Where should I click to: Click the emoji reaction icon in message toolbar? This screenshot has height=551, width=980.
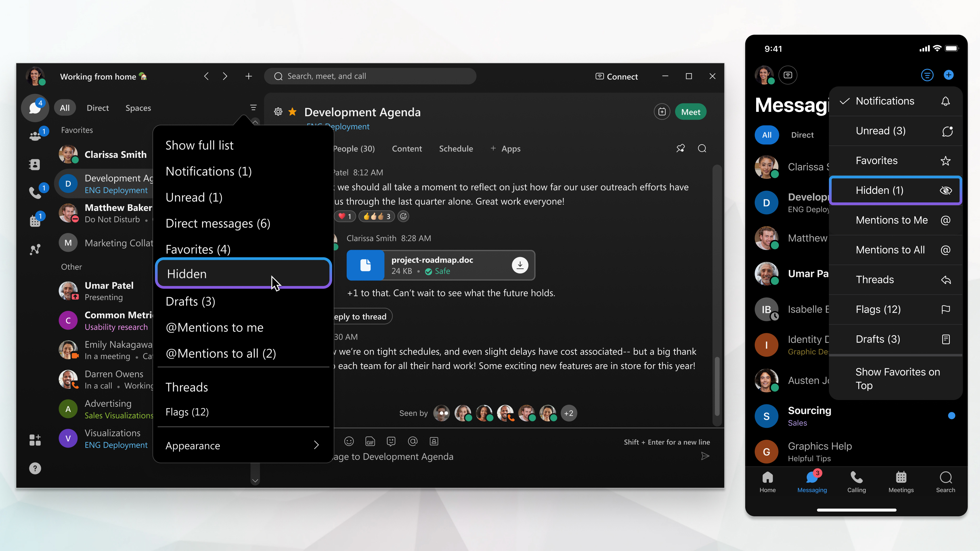pyautogui.click(x=349, y=441)
